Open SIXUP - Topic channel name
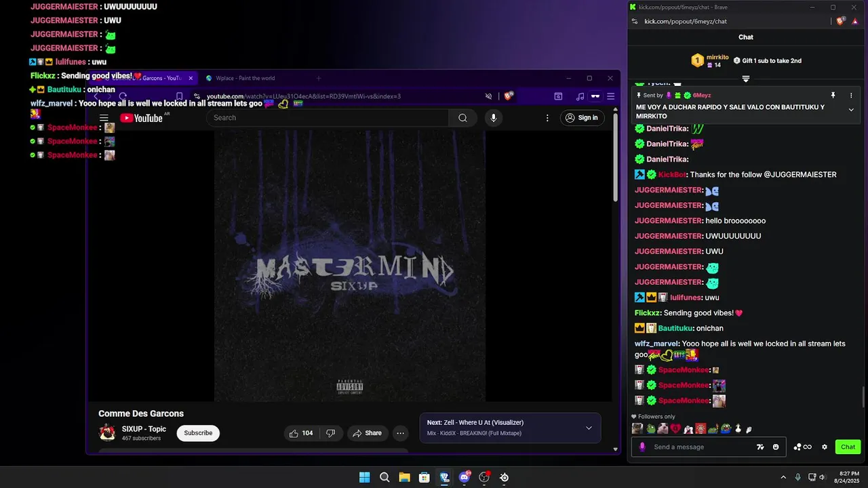Screen dimensions: 868x488 coord(144,429)
